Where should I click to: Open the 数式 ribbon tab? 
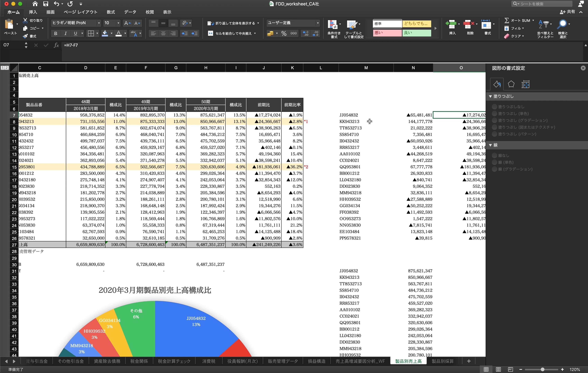(111, 12)
